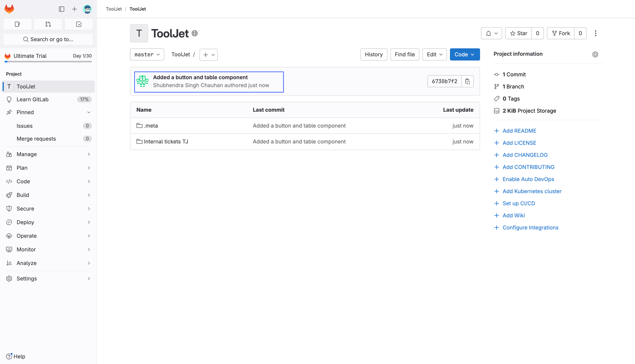Click the Add README link
This screenshot has width=635, height=364.
coord(519,131)
